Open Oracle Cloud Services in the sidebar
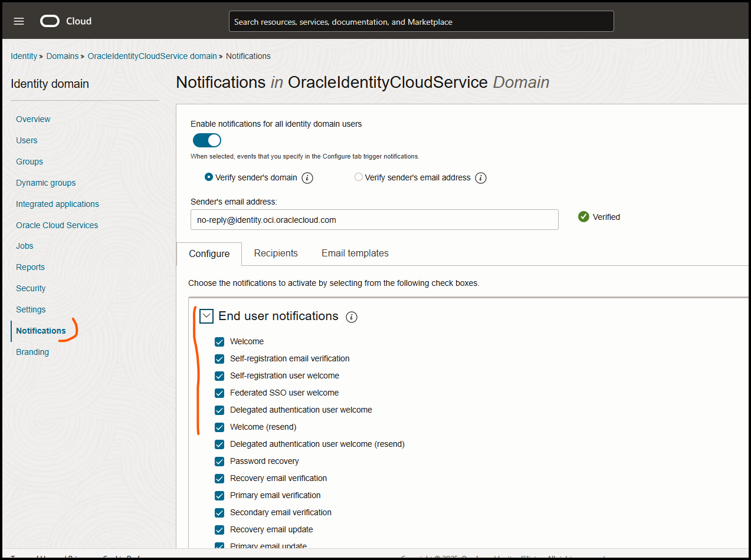This screenshot has height=560, width=751. click(57, 225)
